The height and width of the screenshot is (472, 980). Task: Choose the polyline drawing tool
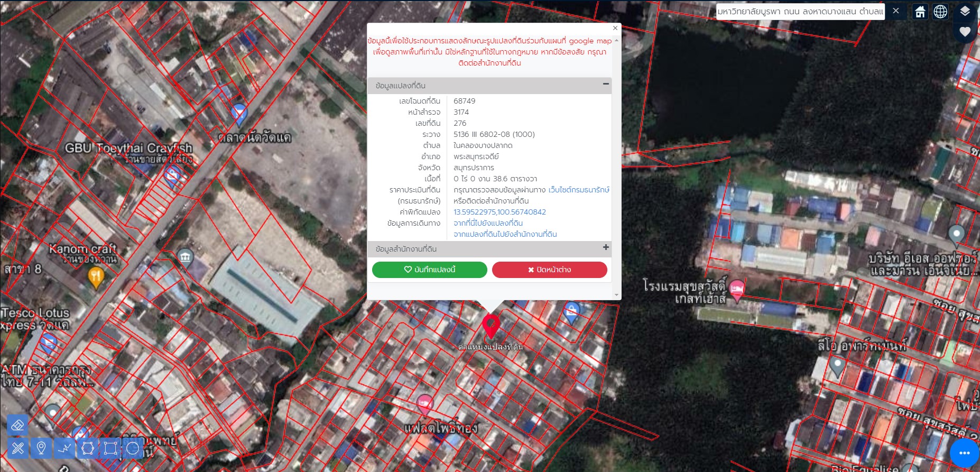(x=64, y=449)
